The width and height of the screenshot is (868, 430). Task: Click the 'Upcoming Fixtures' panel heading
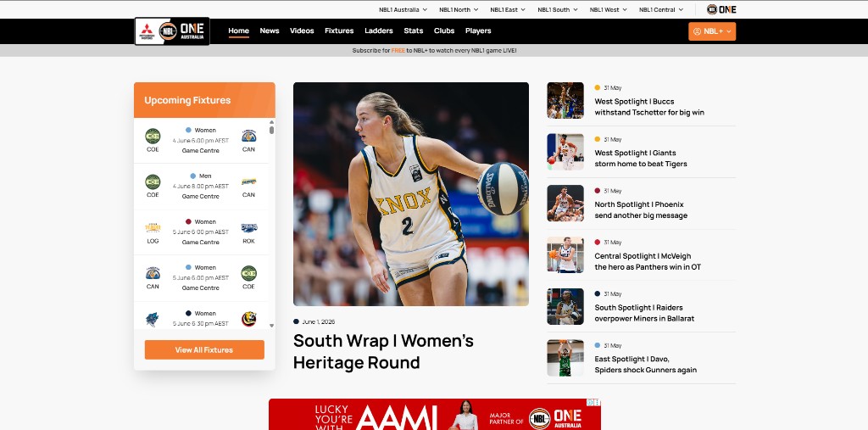coord(187,100)
